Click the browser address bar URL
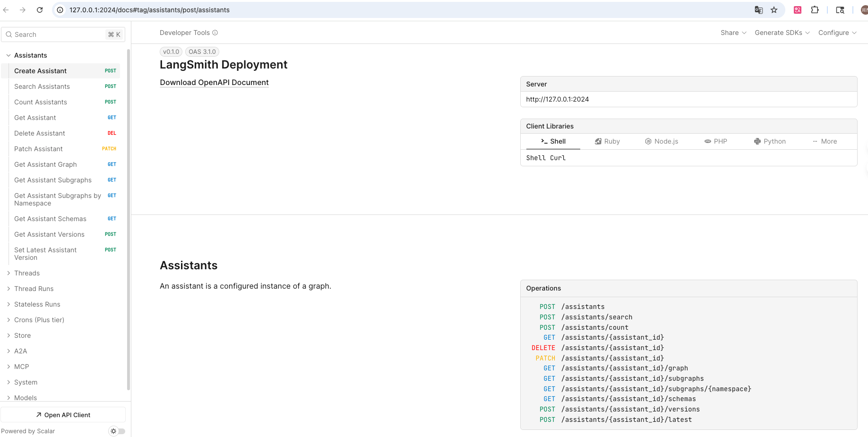This screenshot has height=437, width=868. (x=149, y=10)
